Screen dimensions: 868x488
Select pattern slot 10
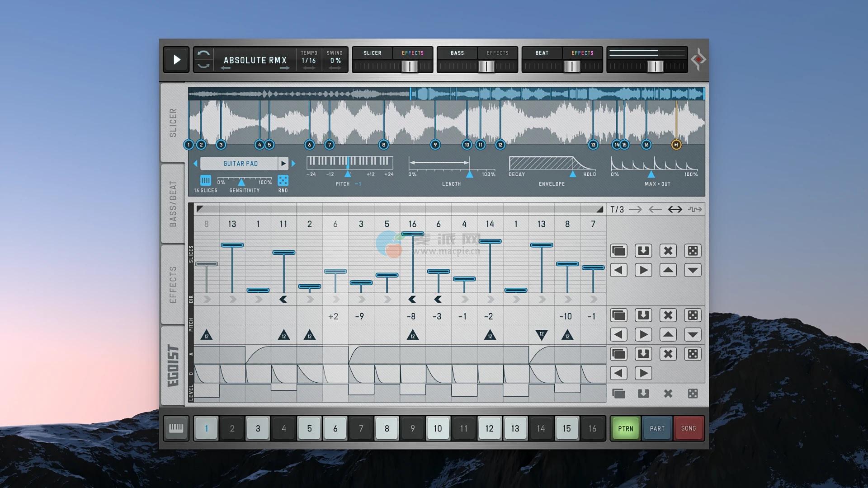click(x=438, y=428)
